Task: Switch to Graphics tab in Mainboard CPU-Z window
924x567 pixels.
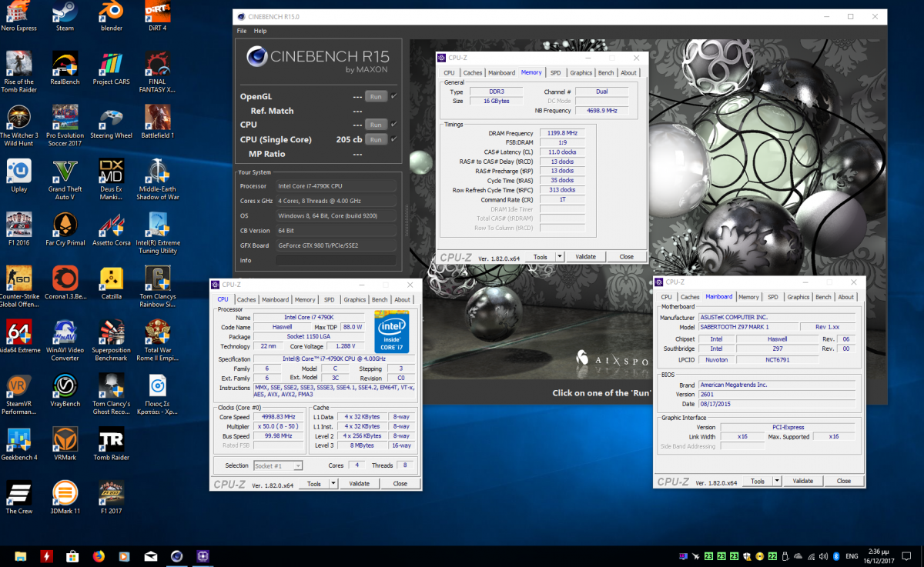Action: (x=798, y=296)
